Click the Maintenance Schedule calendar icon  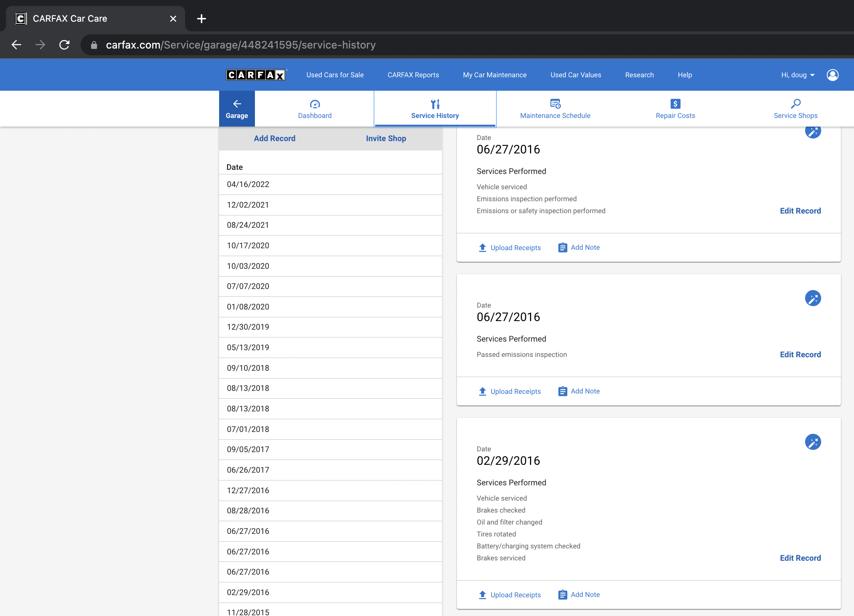[x=555, y=103]
